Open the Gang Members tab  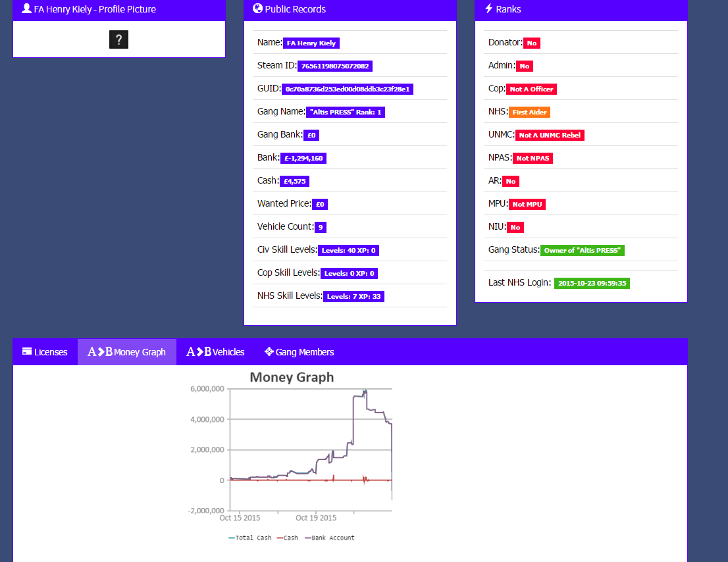click(x=299, y=352)
